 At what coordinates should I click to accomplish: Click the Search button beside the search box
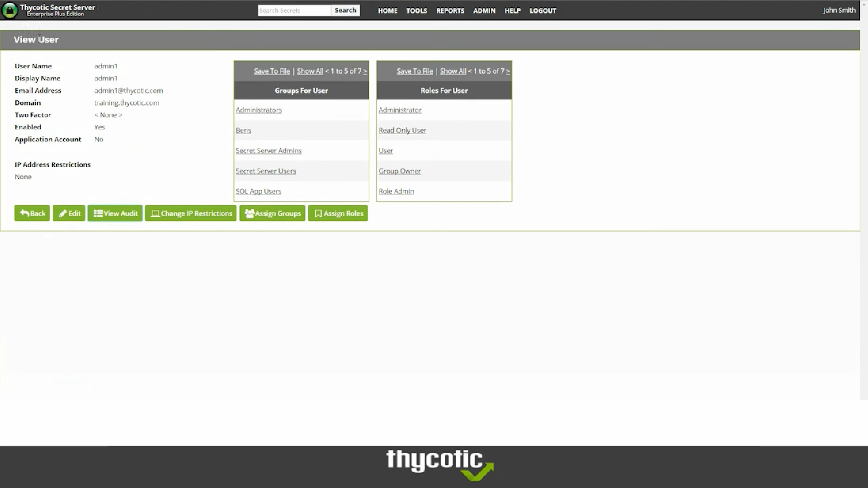tap(345, 10)
